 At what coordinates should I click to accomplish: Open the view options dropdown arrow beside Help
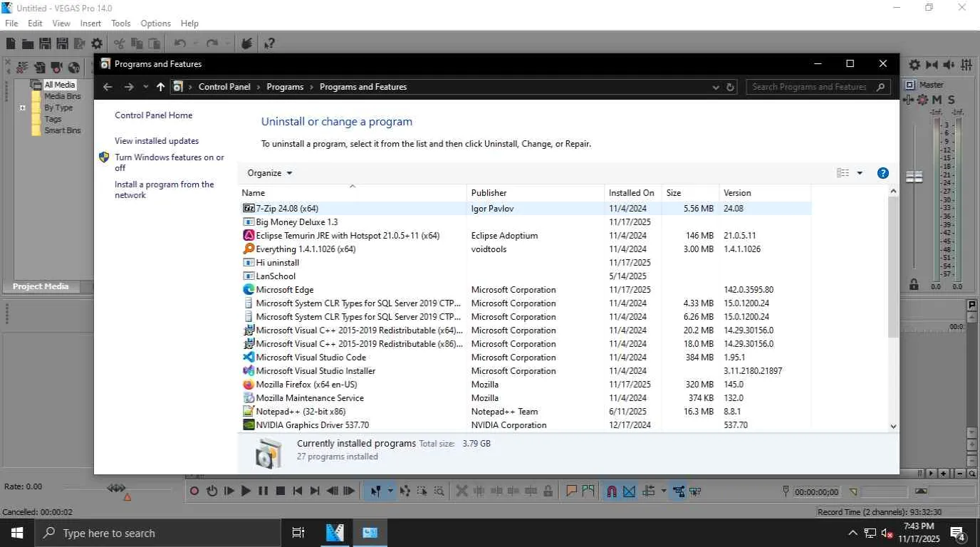pos(860,173)
